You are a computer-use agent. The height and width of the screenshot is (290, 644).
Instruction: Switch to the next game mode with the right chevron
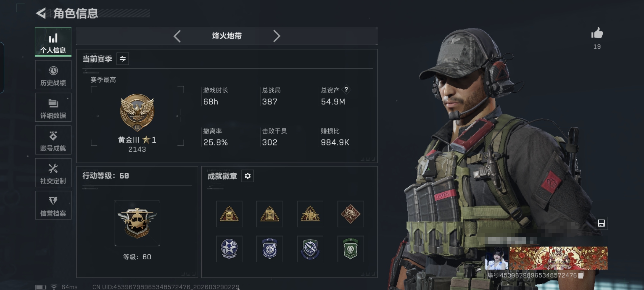click(x=277, y=36)
